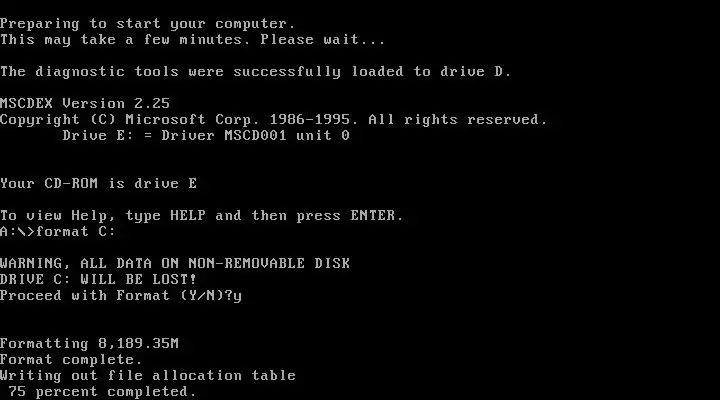Click 'MSCDEX Version 2.25' text
Screen dimensions: 720x400
tap(85, 103)
